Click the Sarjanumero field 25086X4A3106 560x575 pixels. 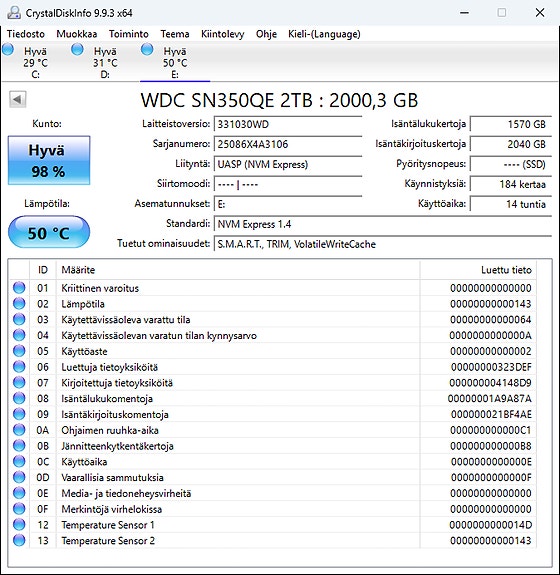click(x=288, y=144)
